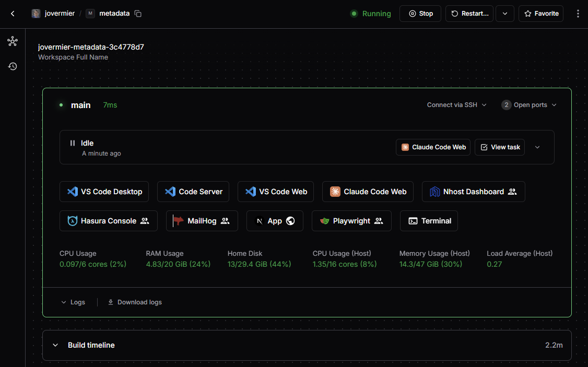The image size is (588, 367).
Task: Click the 2.2m build timeline duration
Action: coord(554,345)
